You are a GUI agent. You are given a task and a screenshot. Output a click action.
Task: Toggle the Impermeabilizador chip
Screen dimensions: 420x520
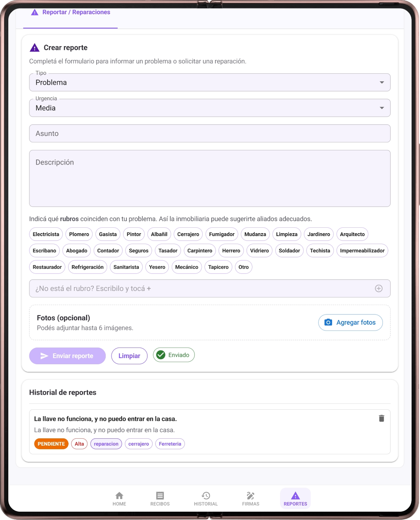(x=362, y=251)
